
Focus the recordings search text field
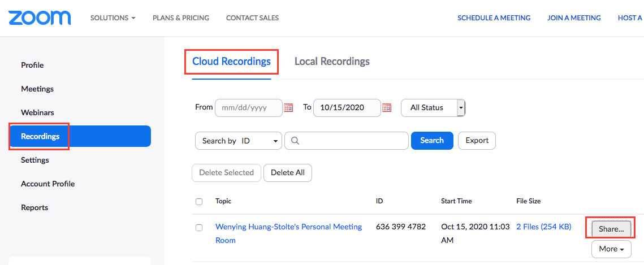[347, 141]
